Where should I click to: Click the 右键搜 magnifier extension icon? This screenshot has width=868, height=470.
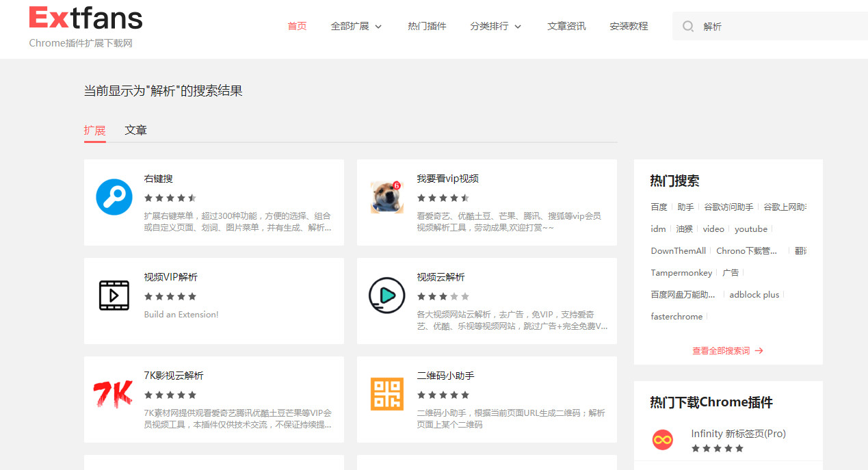click(x=114, y=197)
